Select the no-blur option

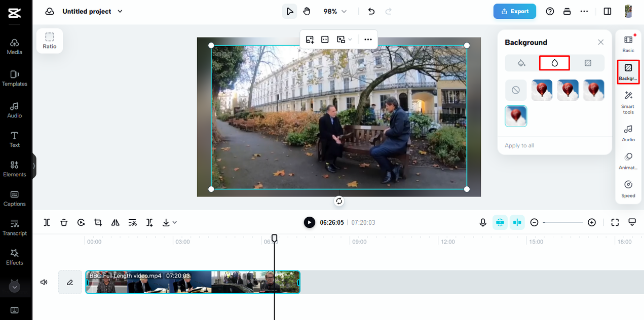pos(516,90)
